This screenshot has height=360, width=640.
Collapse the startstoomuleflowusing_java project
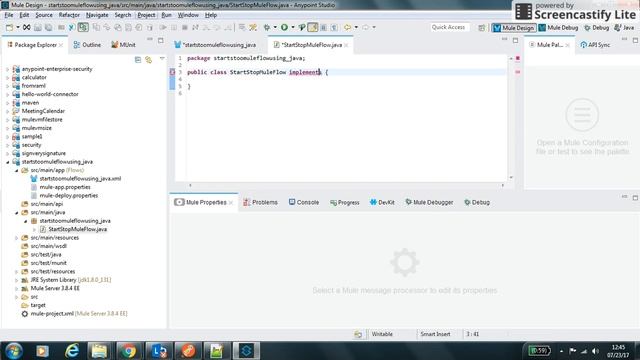pyautogui.click(x=7, y=162)
